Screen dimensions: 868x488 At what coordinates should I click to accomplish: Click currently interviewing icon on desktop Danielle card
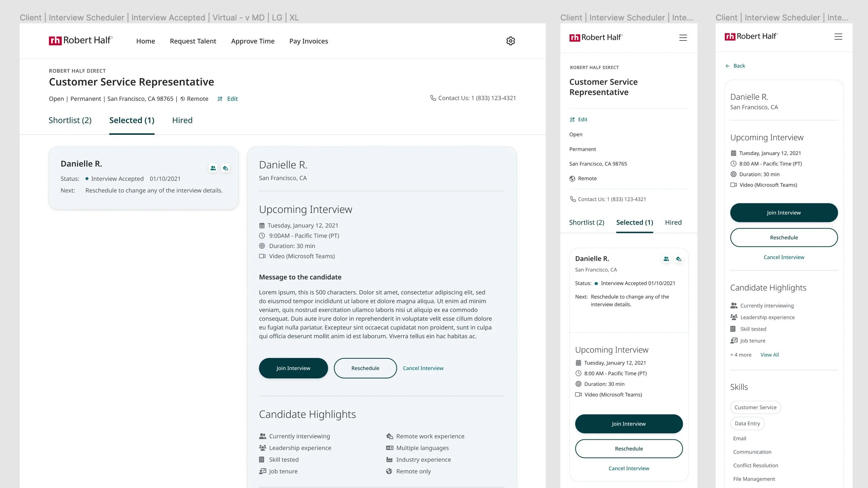[x=213, y=168]
